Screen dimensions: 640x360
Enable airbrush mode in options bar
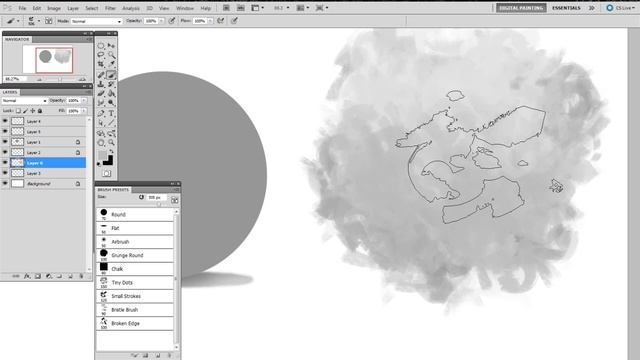coord(221,21)
